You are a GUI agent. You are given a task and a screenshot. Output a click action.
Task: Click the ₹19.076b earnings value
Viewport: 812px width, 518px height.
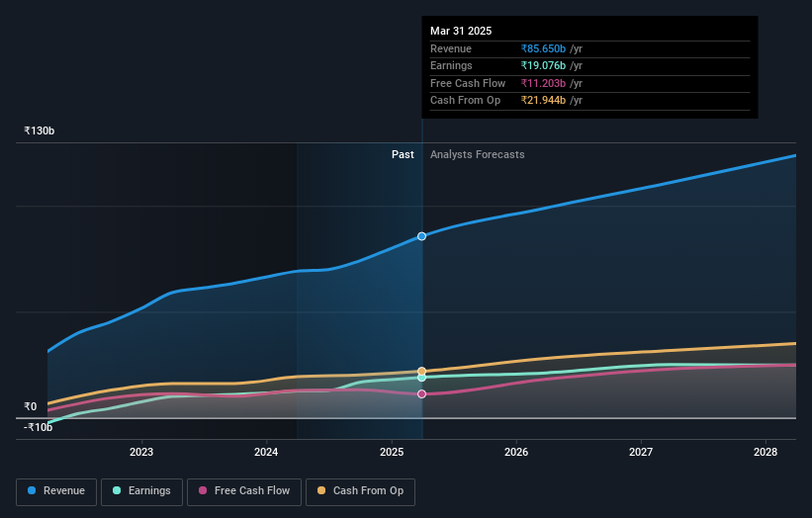point(543,65)
